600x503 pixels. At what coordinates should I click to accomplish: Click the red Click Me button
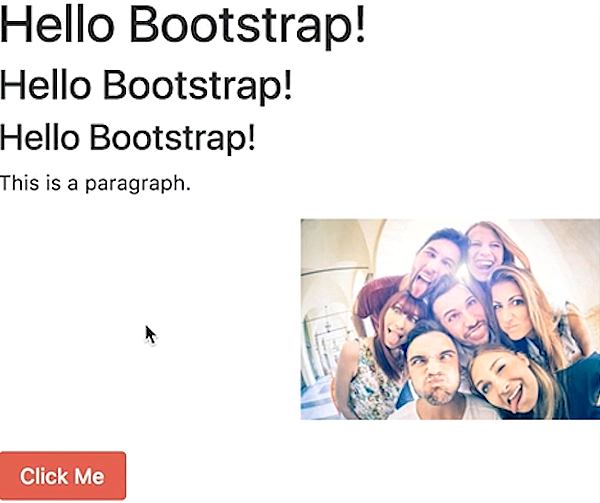pyautogui.click(x=63, y=475)
